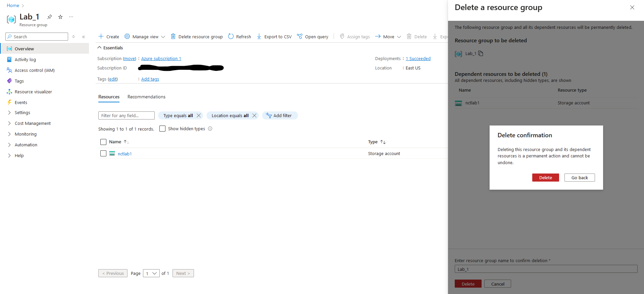Sort resources by Name column arrows
The width and height of the screenshot is (644, 294).
click(126, 142)
